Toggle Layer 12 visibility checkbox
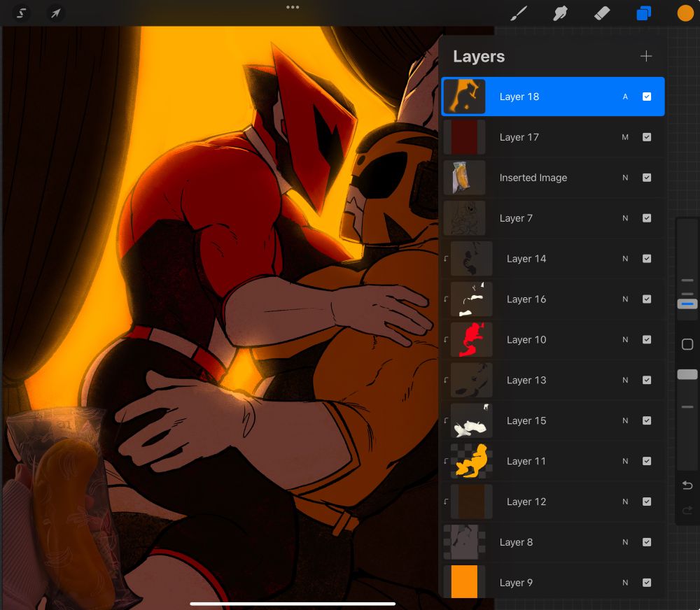The image size is (700, 610). tap(646, 502)
